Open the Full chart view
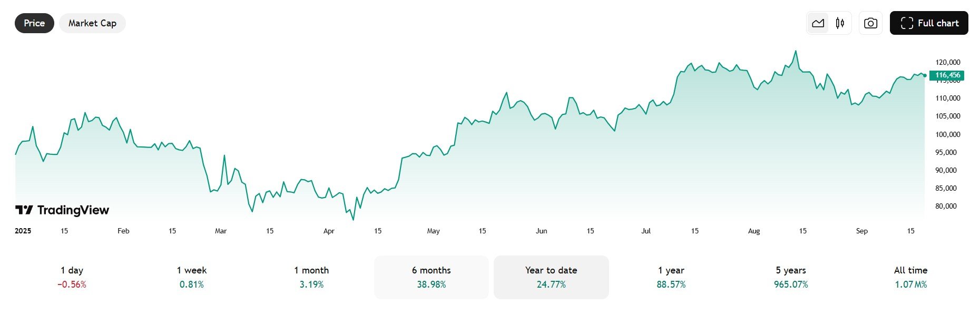The width and height of the screenshot is (980, 314). (x=929, y=23)
